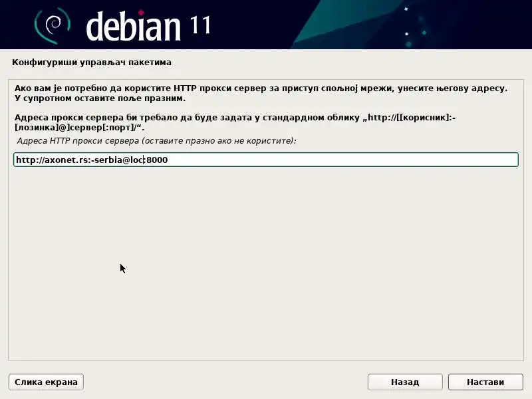Click the empty panel area below the field

266,265
